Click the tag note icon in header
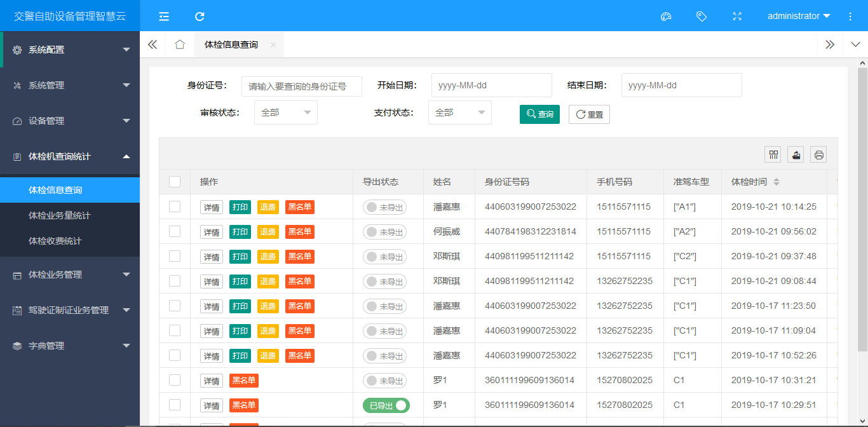 [x=702, y=17]
